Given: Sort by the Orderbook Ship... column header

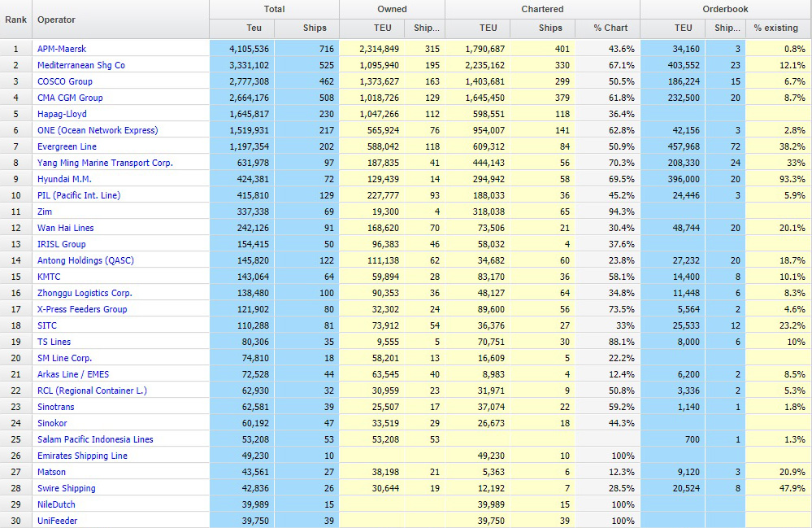Looking at the screenshot, I should click(x=726, y=28).
